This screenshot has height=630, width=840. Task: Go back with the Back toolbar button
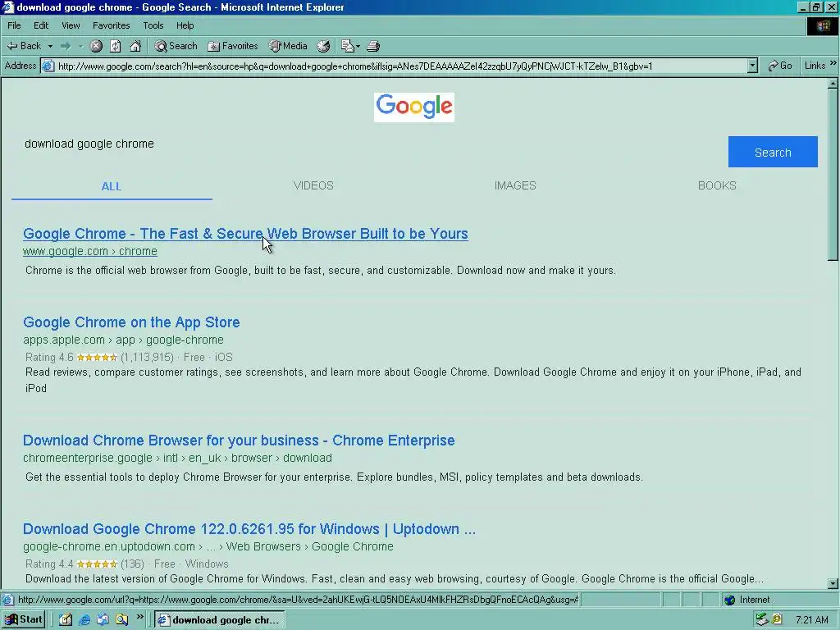click(24, 46)
